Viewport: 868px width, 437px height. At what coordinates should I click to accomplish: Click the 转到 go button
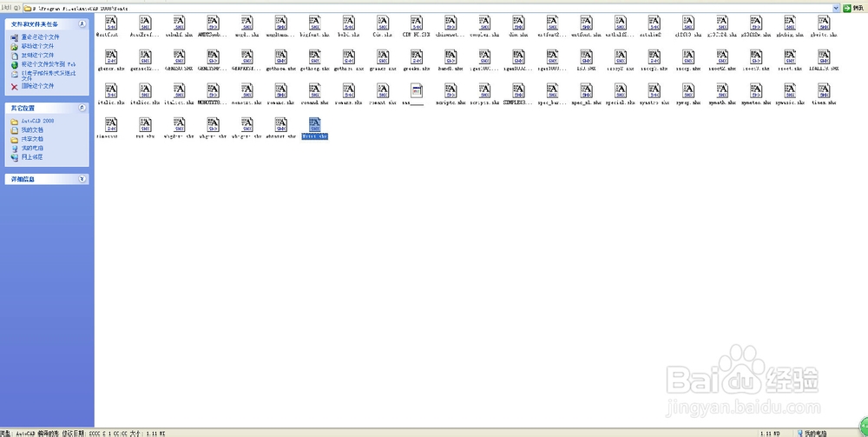coord(854,9)
